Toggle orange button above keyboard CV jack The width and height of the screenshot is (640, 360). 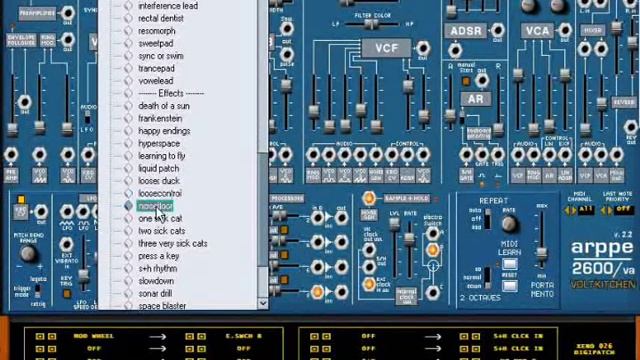click(21, 200)
